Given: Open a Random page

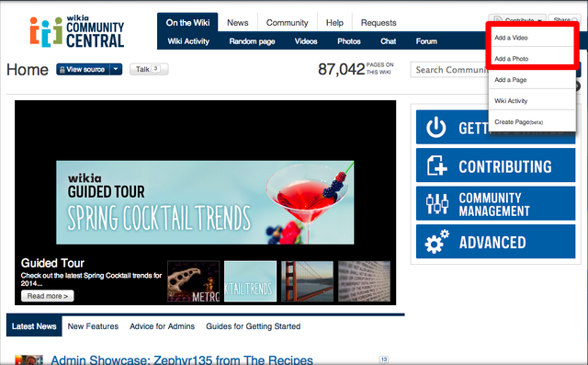Looking at the screenshot, I should coord(252,41).
